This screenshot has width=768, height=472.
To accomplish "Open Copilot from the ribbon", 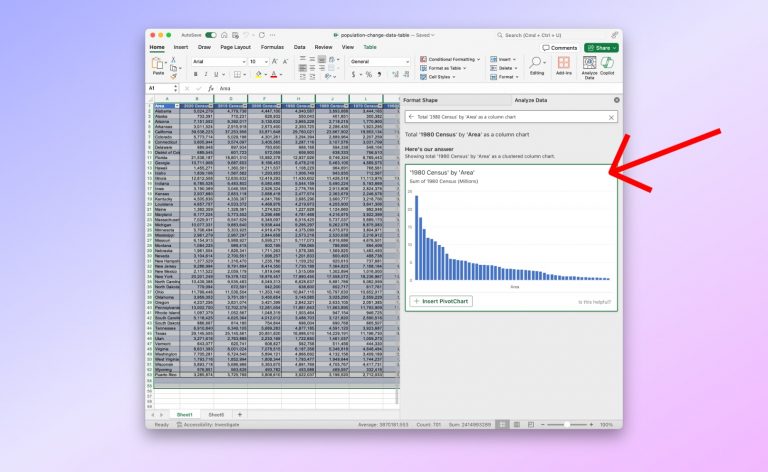I will [x=609, y=66].
